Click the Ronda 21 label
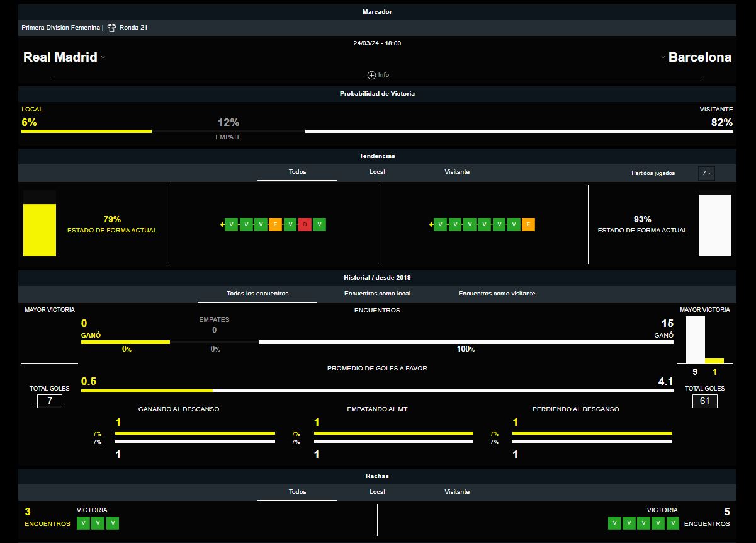The image size is (756, 543). pos(133,28)
